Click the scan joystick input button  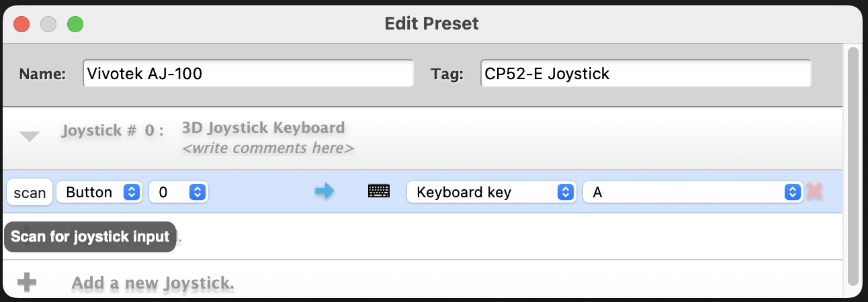click(30, 193)
